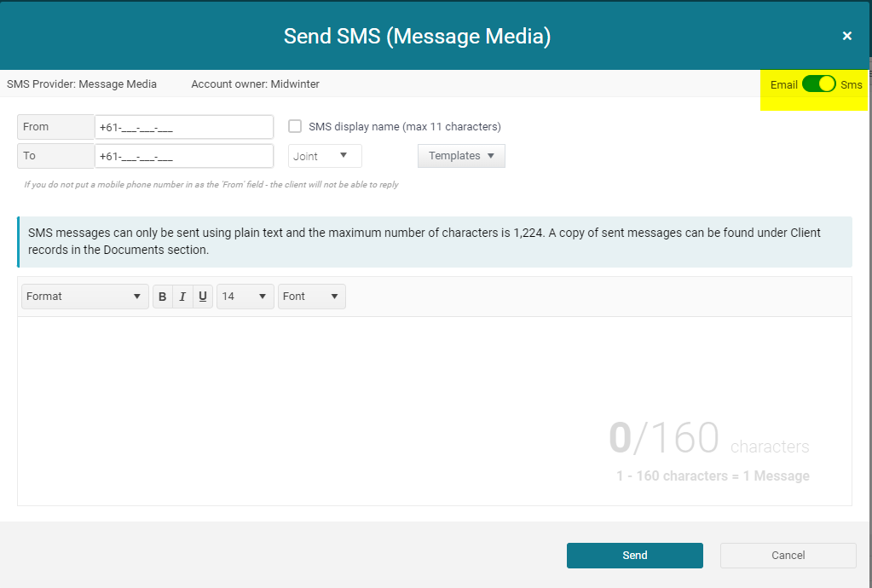Open the font size 14 dropdown
Image resolution: width=872 pixels, height=588 pixels.
tap(245, 297)
